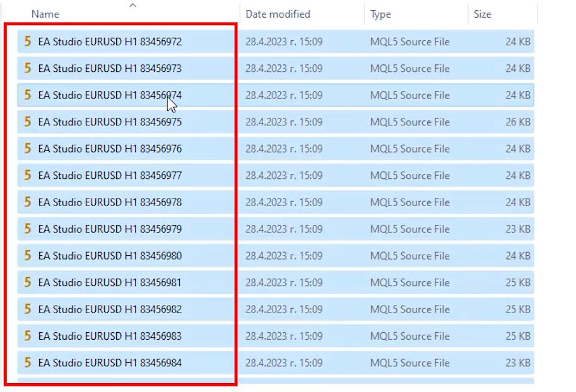The width and height of the screenshot is (576, 392).
Task: Toggle sort order using the arrow above Name
Action: (132, 5)
